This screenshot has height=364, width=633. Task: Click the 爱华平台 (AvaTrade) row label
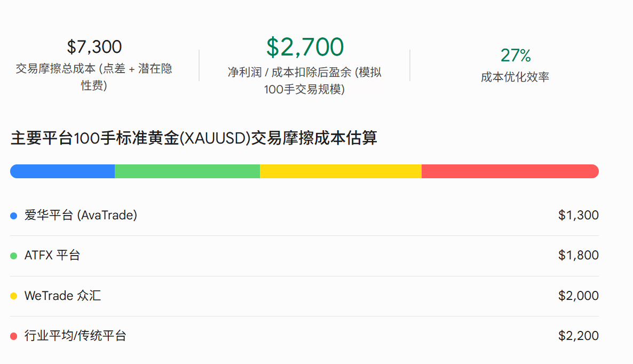[x=81, y=215]
